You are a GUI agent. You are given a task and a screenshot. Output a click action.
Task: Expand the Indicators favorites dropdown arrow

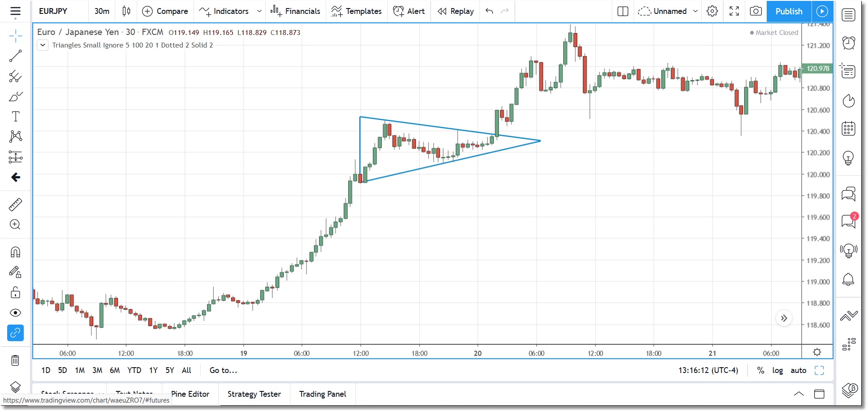click(259, 11)
